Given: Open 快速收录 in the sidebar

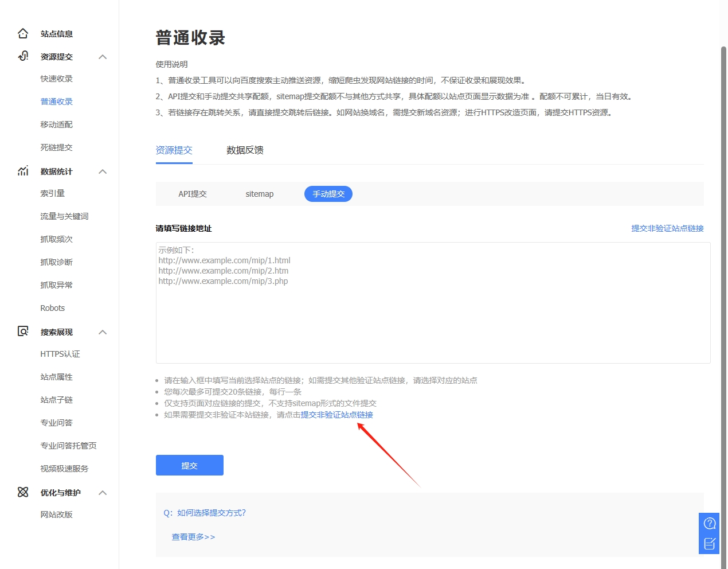Looking at the screenshot, I should pyautogui.click(x=57, y=79).
